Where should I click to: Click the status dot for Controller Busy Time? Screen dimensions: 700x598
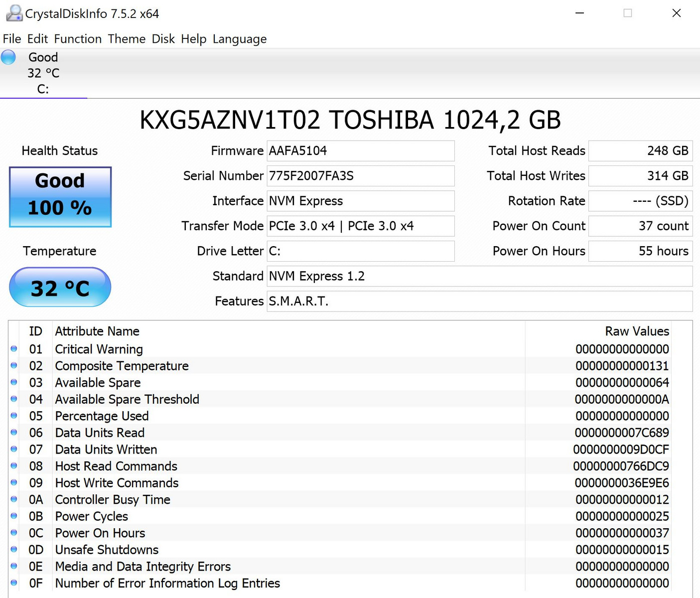point(14,499)
